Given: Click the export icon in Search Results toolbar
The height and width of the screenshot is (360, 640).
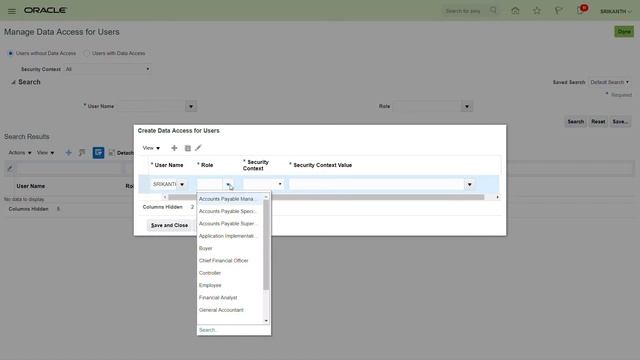Looking at the screenshot, I should (x=82, y=153).
